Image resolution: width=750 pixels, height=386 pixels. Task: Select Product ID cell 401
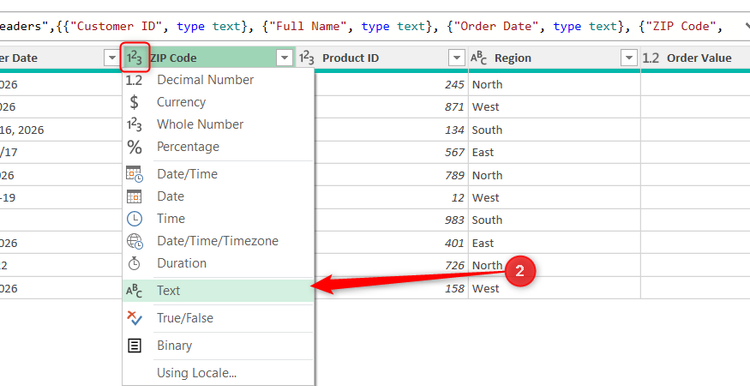tap(391, 243)
